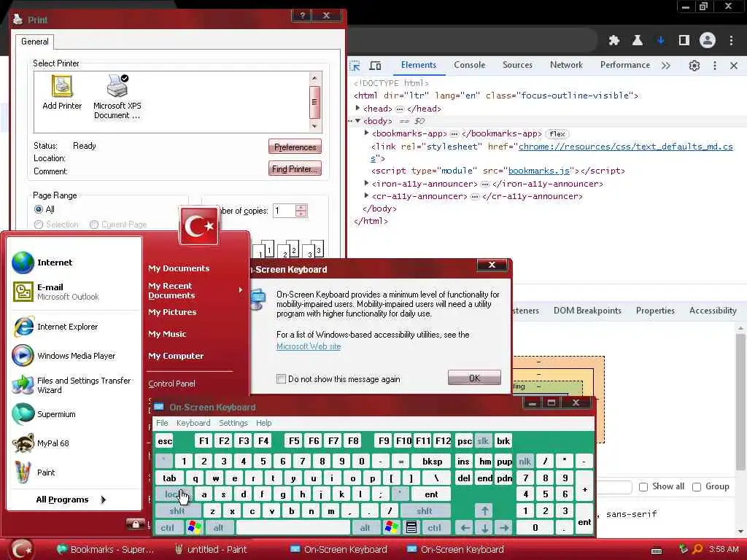Expand the iron-a11y-announcer element
This screenshot has width=747, height=560.
(x=366, y=183)
